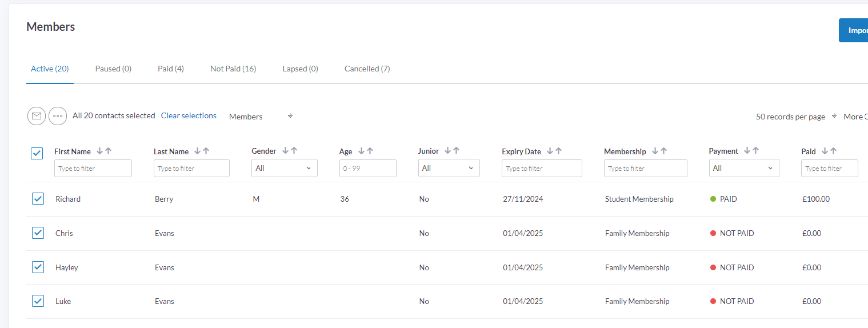Focus the Age range filter field
This screenshot has height=328, width=868.
(367, 168)
